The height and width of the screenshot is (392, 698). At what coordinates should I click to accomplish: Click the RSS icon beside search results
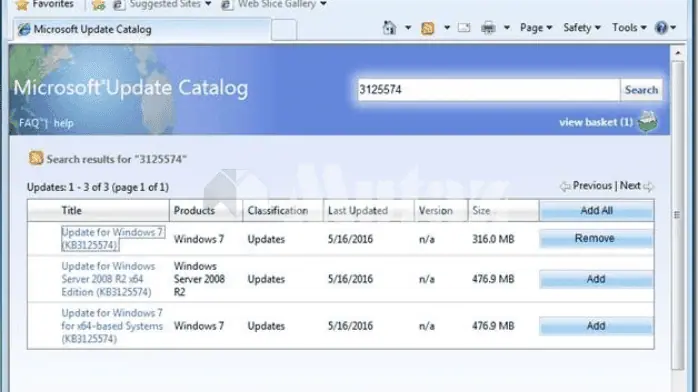[36, 158]
